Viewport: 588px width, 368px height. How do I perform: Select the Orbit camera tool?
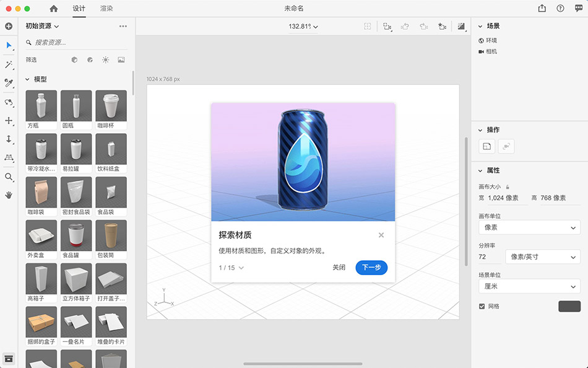(x=9, y=102)
